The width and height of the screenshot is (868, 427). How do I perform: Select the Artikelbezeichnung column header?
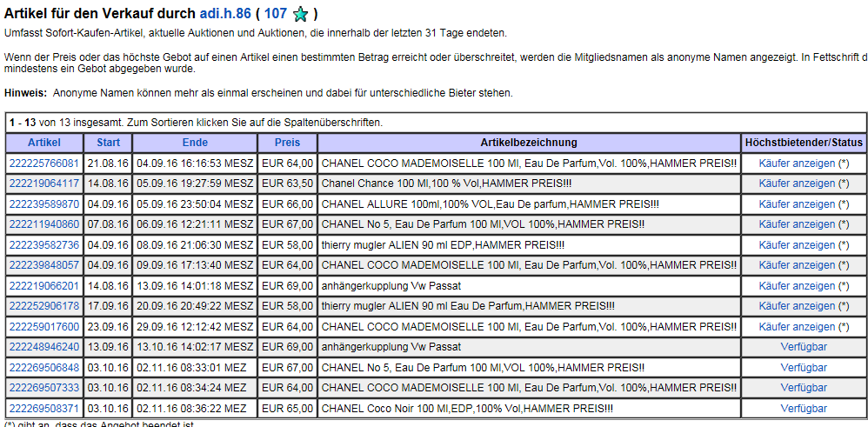pyautogui.click(x=529, y=143)
